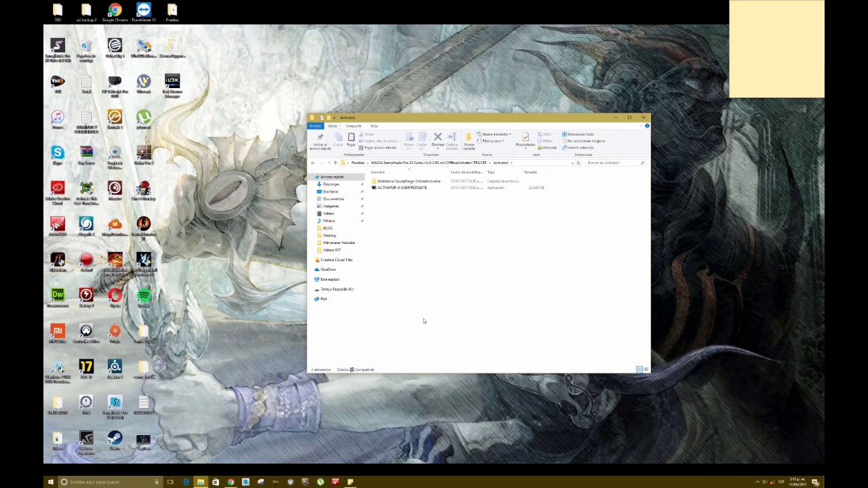Open the Archivo tab in Explorer

tap(315, 126)
